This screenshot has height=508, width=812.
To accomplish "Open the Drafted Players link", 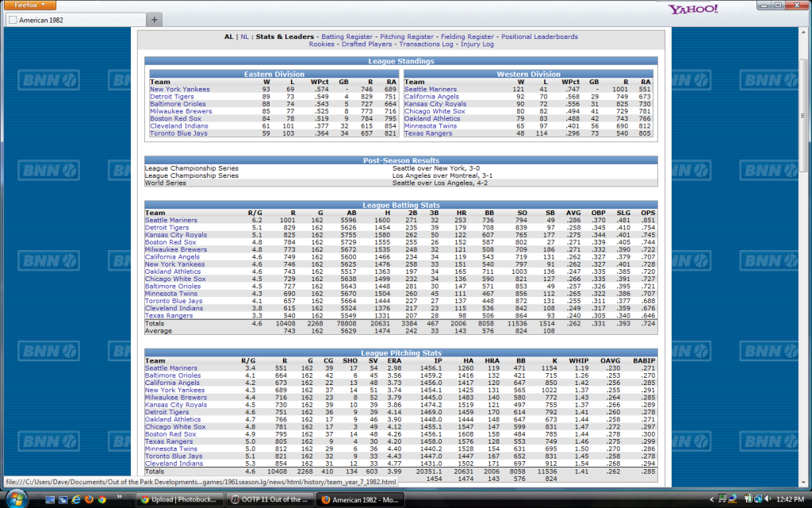I will click(x=366, y=44).
